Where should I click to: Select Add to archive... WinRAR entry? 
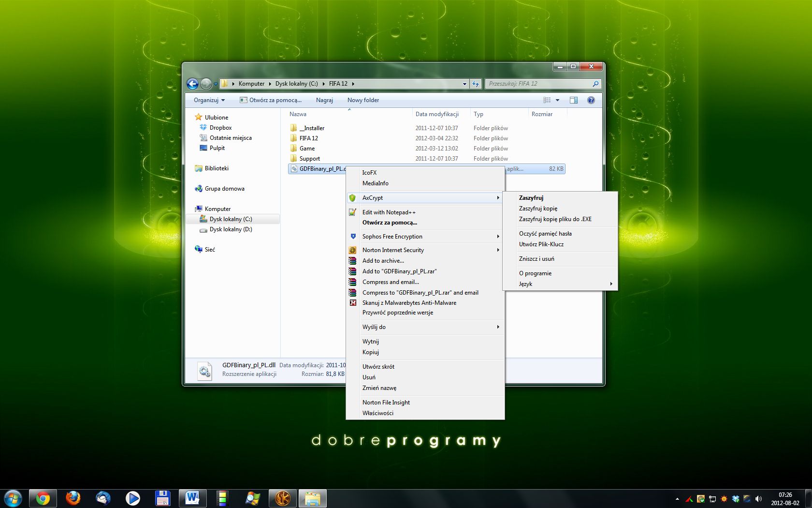424,260
